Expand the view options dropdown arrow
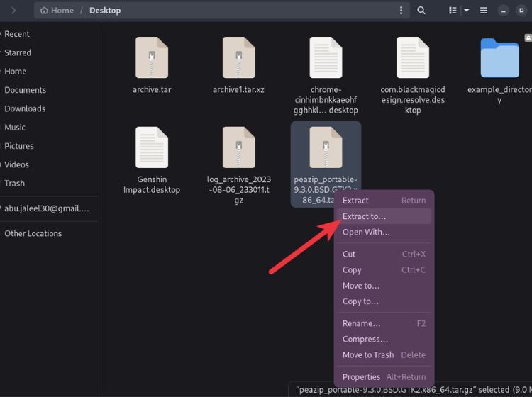Viewport: 532px width, 397px height. pos(467,11)
